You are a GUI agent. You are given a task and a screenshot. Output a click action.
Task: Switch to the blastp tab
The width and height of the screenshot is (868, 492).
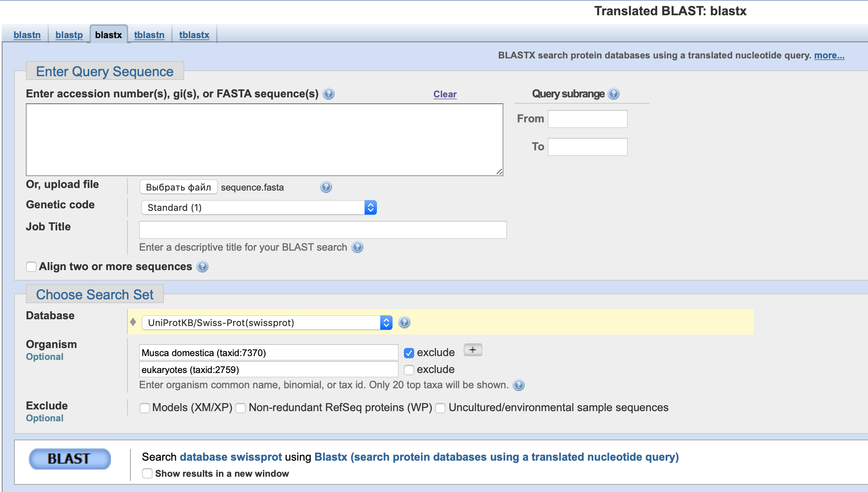coord(69,35)
